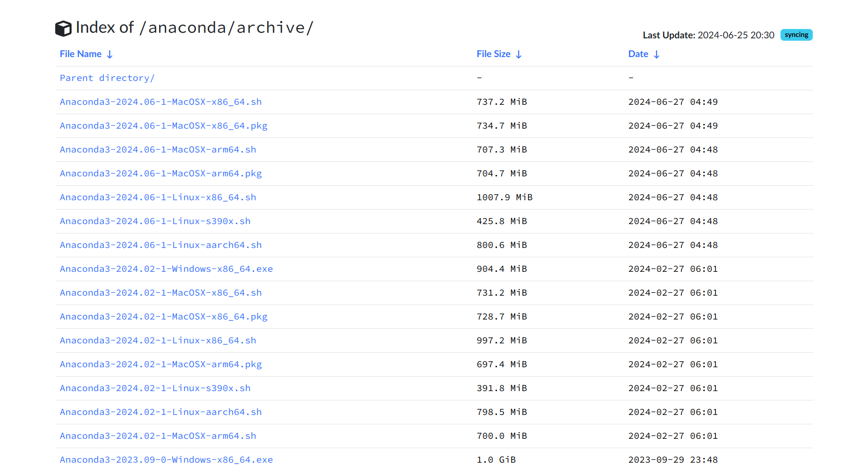Image resolution: width=868 pixels, height=465 pixels.
Task: Click the Last Update timestamp 2024-06-25 20:30
Action: tap(736, 35)
